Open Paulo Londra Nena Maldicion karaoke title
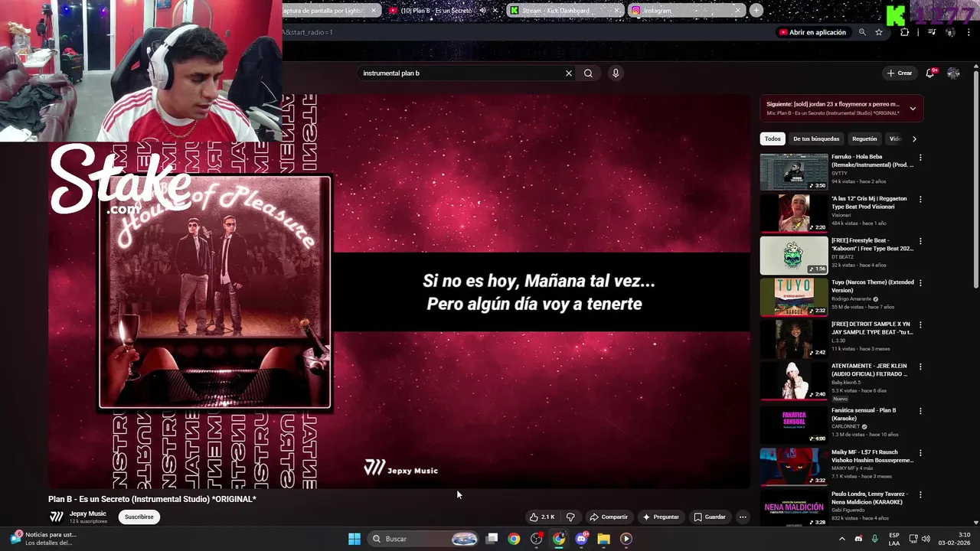 click(869, 498)
